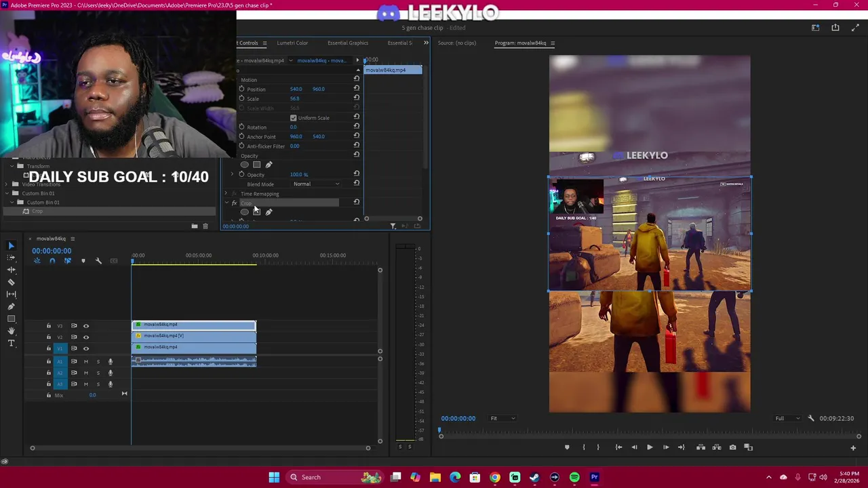The width and height of the screenshot is (868, 488).
Task: Open the timeline sequence panel menu
Action: 73,239
